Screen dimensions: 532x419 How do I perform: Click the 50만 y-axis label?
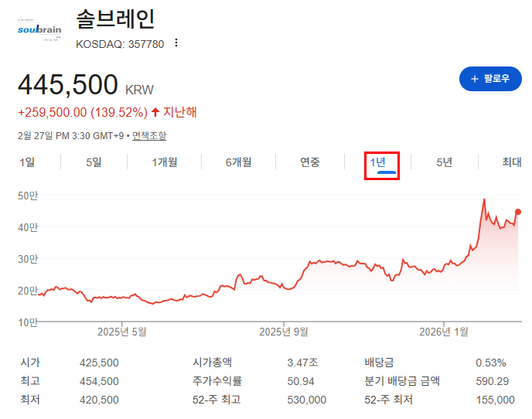tap(28, 196)
